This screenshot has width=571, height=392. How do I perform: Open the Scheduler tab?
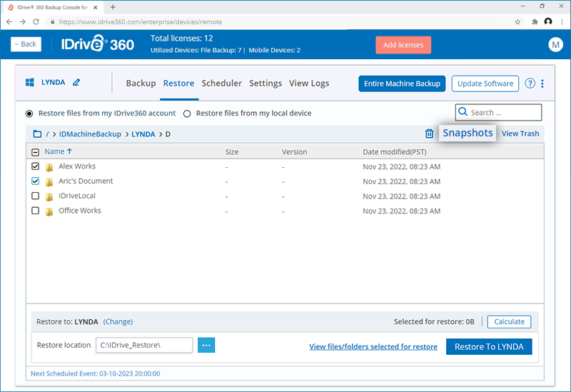pyautogui.click(x=222, y=84)
